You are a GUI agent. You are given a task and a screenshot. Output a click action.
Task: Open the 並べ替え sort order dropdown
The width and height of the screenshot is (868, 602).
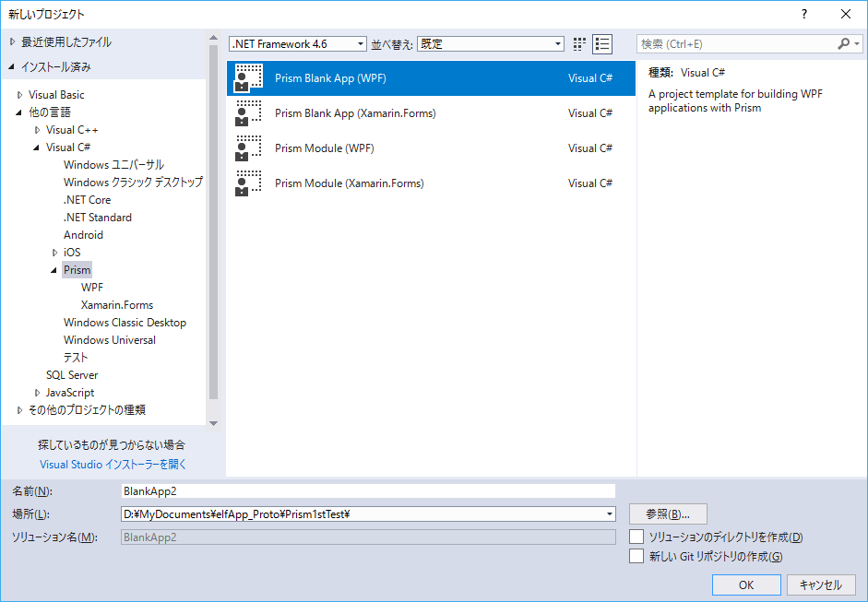[x=491, y=43]
